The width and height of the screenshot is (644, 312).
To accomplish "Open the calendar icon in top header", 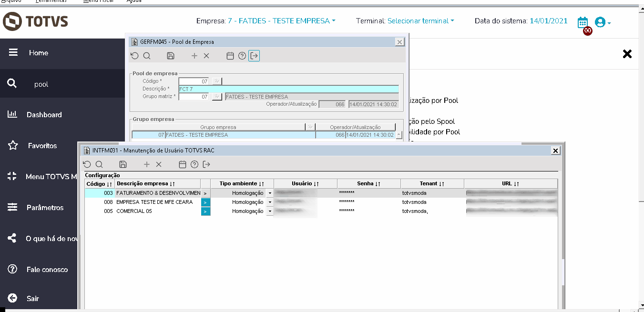I will click(583, 22).
